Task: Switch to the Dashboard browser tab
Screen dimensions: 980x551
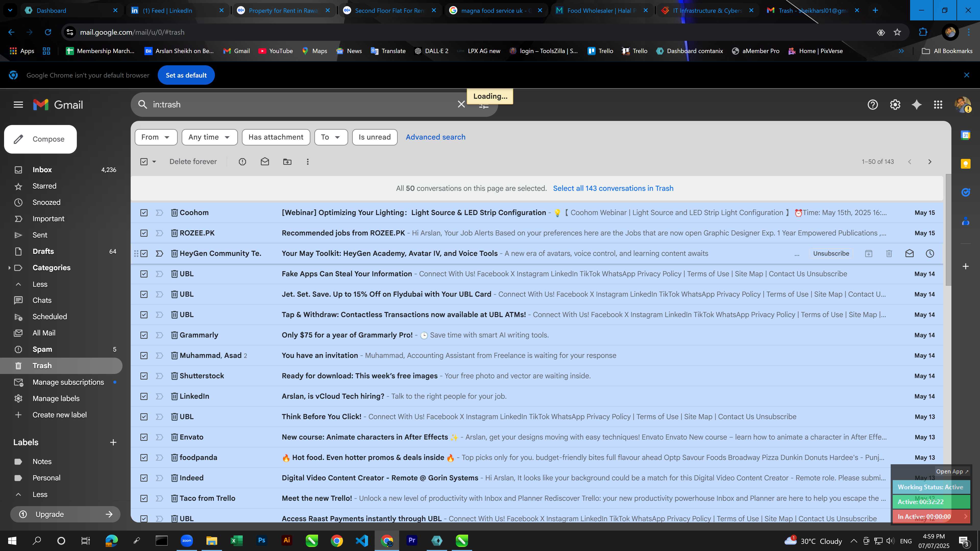Action: [x=70, y=10]
